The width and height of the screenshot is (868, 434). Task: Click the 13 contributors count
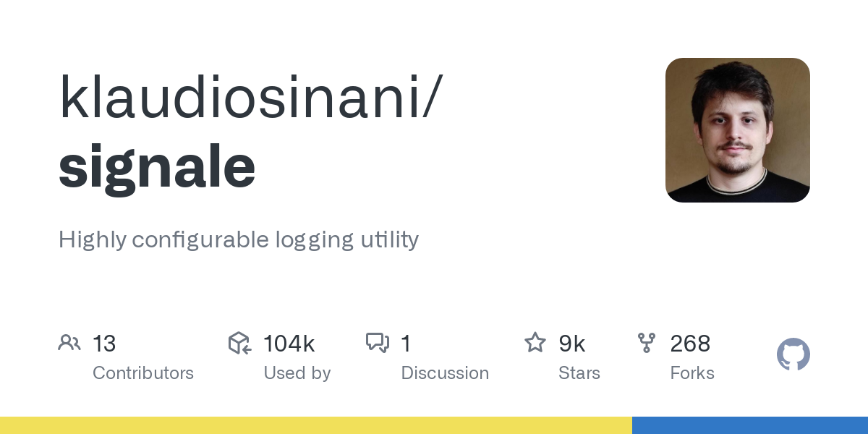click(104, 344)
